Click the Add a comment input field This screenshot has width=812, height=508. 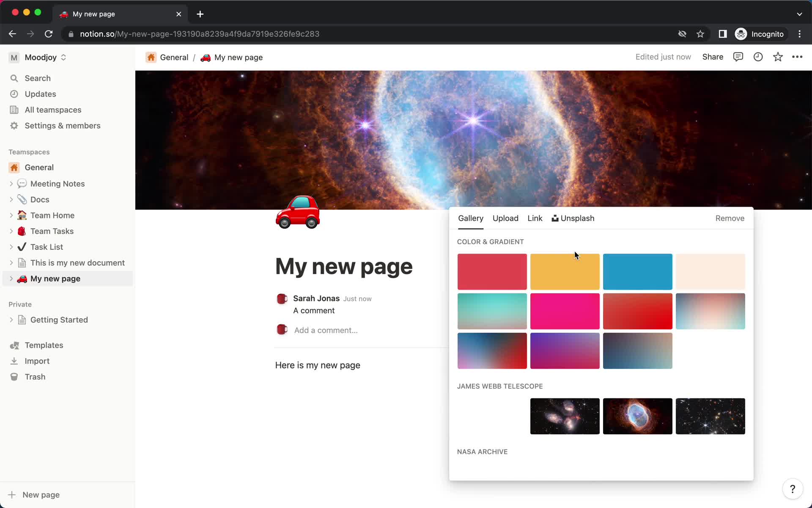click(326, 330)
